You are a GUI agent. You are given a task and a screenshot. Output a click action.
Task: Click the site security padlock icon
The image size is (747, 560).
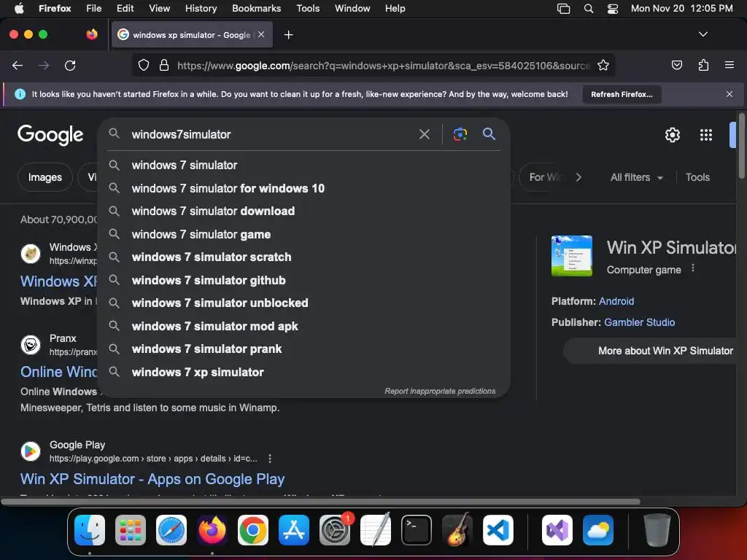(x=164, y=65)
